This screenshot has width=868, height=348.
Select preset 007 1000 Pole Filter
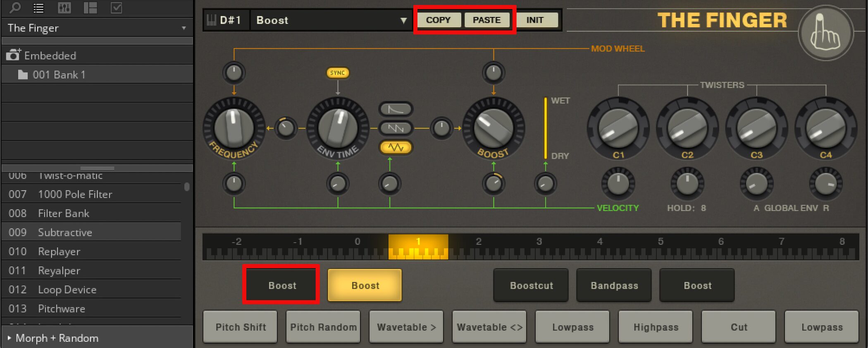(x=91, y=194)
